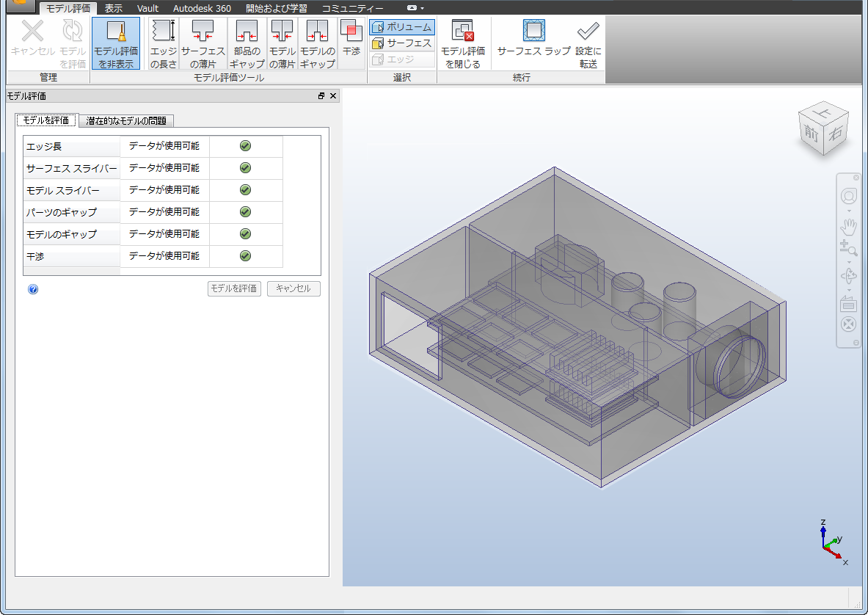Viewport: 868px width, 615px height.
Task: Expand the ribbon display options dropdown
Action: [415, 8]
